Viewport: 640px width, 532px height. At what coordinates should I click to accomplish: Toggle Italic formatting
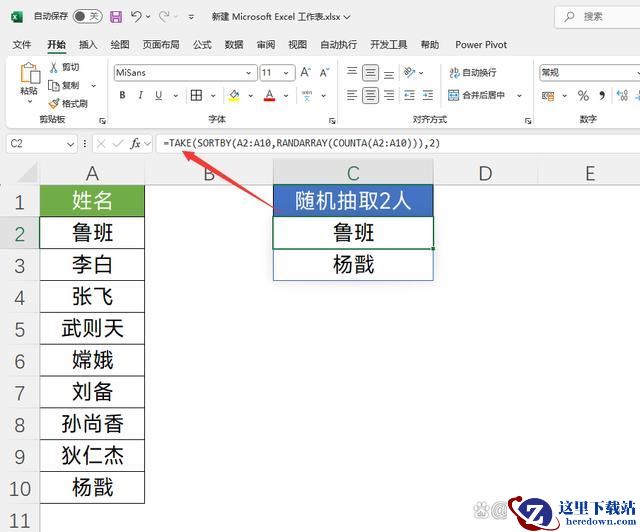click(140, 96)
